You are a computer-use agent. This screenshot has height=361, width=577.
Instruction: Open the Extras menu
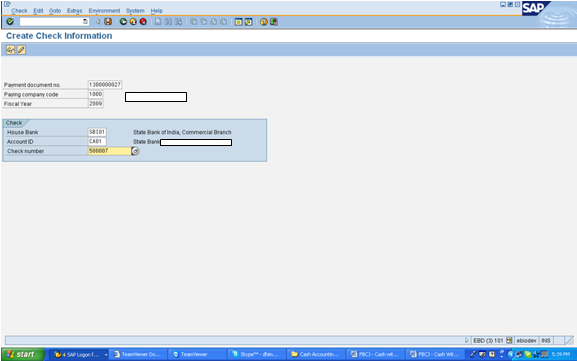[75, 11]
